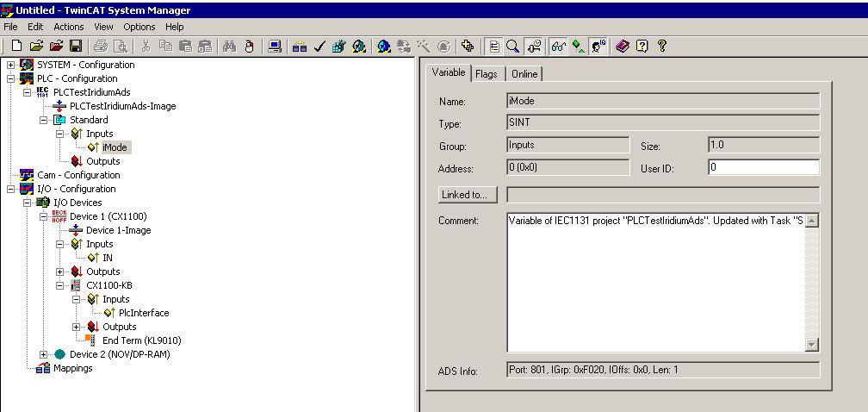Image resolution: width=868 pixels, height=412 pixels.
Task: Open the Actions menu
Action: tap(69, 27)
